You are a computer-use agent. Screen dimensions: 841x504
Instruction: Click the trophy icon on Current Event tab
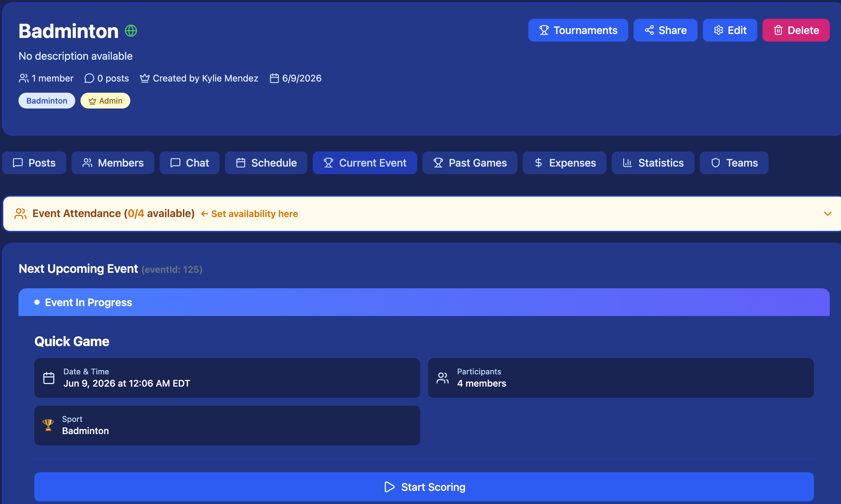coord(328,163)
